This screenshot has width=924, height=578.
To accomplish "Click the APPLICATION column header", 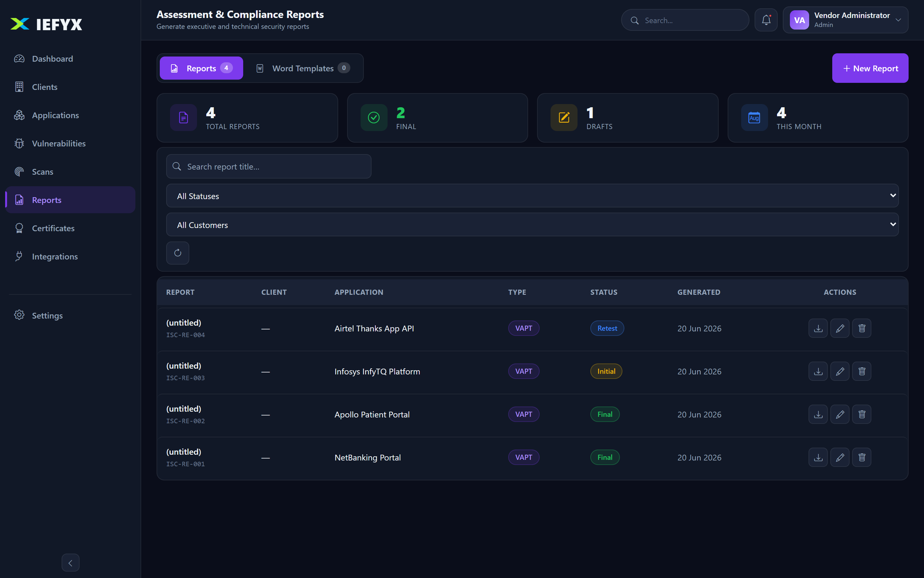I will pyautogui.click(x=359, y=292).
